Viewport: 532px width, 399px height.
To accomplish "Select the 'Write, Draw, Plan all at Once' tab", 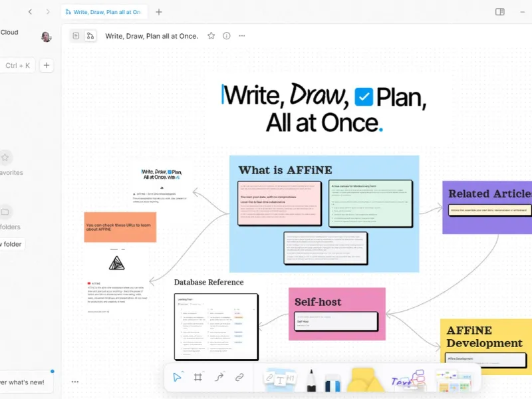I will [x=104, y=12].
